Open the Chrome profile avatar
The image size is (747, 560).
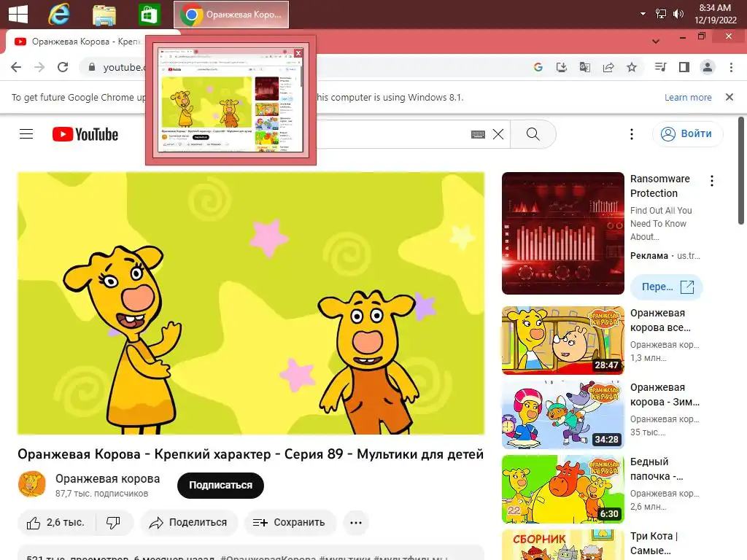click(708, 67)
